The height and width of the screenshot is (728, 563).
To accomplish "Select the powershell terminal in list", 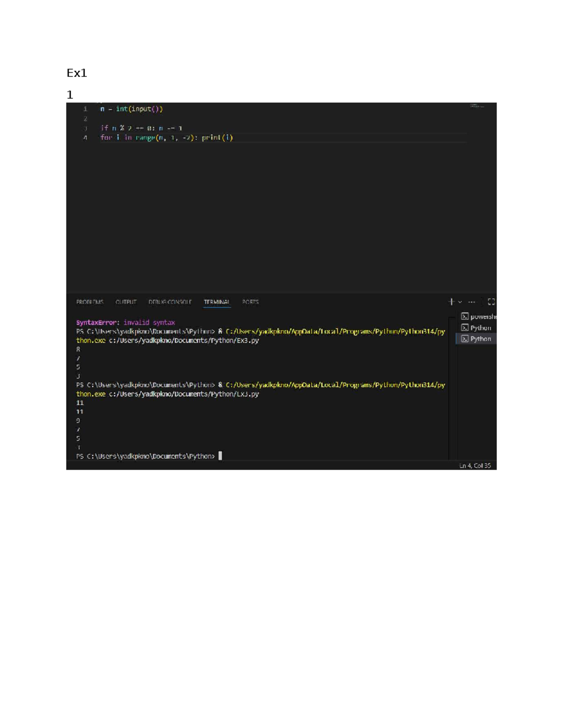I will click(x=478, y=316).
